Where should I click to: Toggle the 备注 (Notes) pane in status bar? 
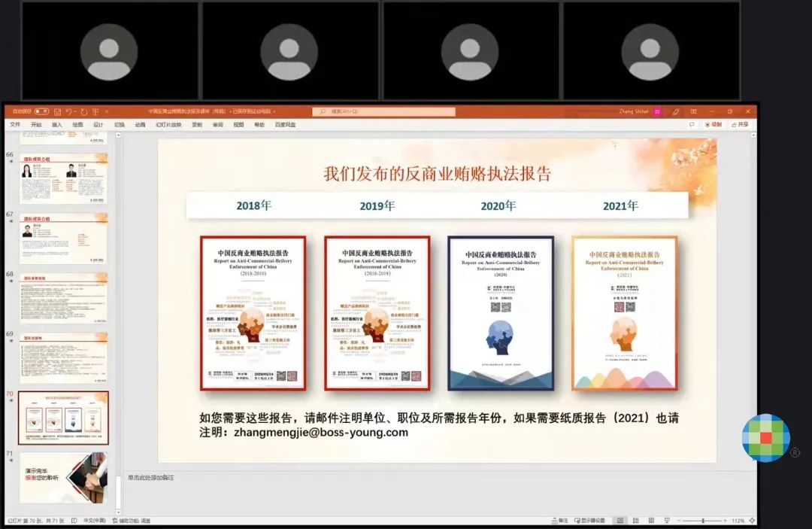[560, 520]
